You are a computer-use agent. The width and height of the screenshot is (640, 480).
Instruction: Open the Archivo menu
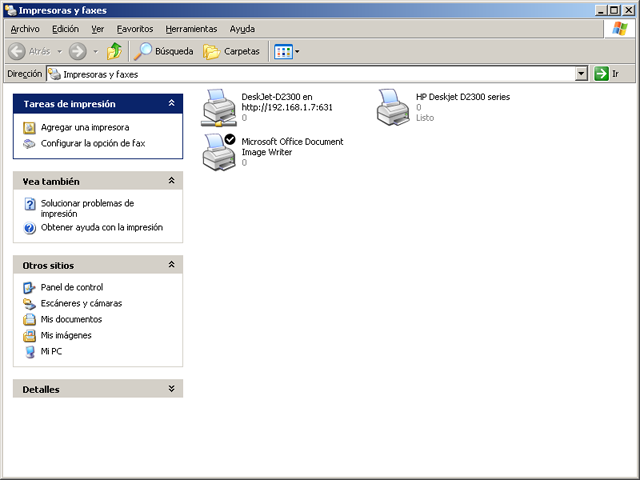[25, 29]
